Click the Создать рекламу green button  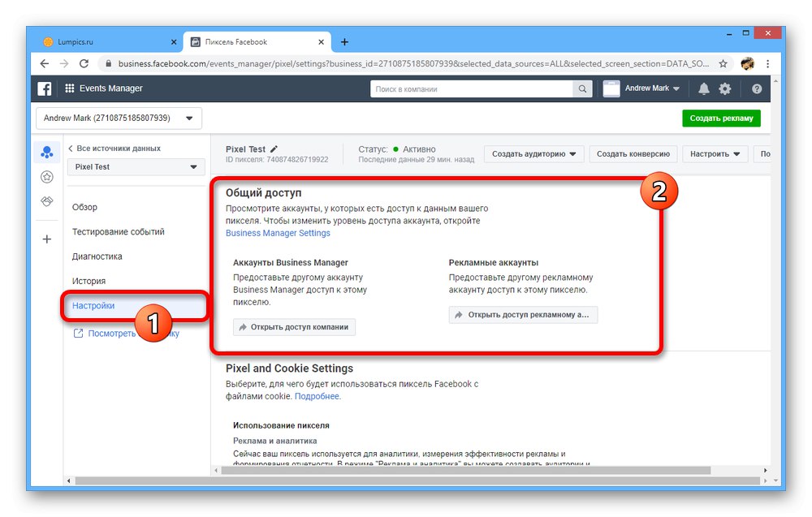[x=721, y=118]
